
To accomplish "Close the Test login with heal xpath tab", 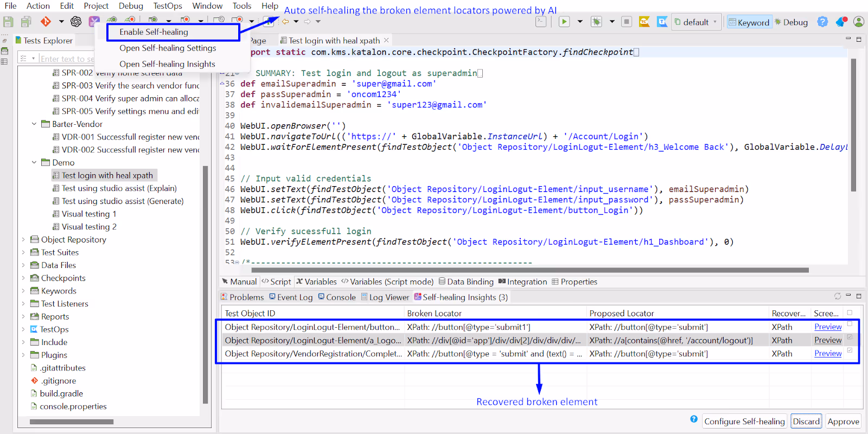I will 386,40.
